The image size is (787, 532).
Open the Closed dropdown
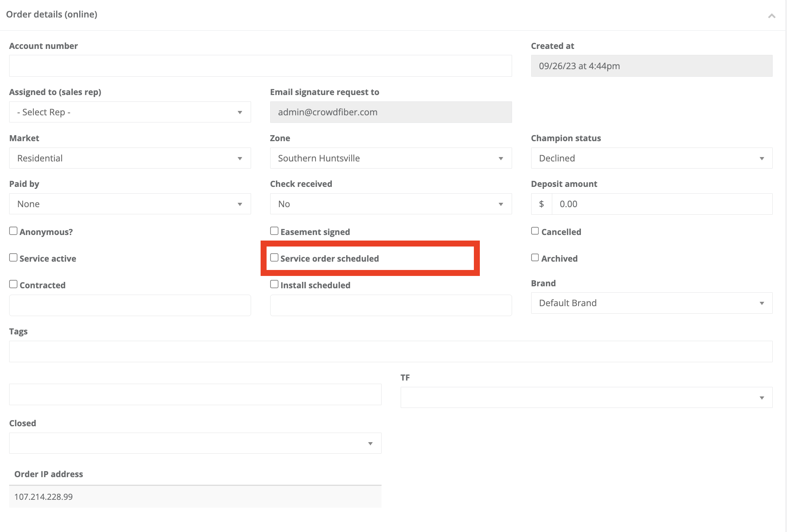click(x=195, y=443)
